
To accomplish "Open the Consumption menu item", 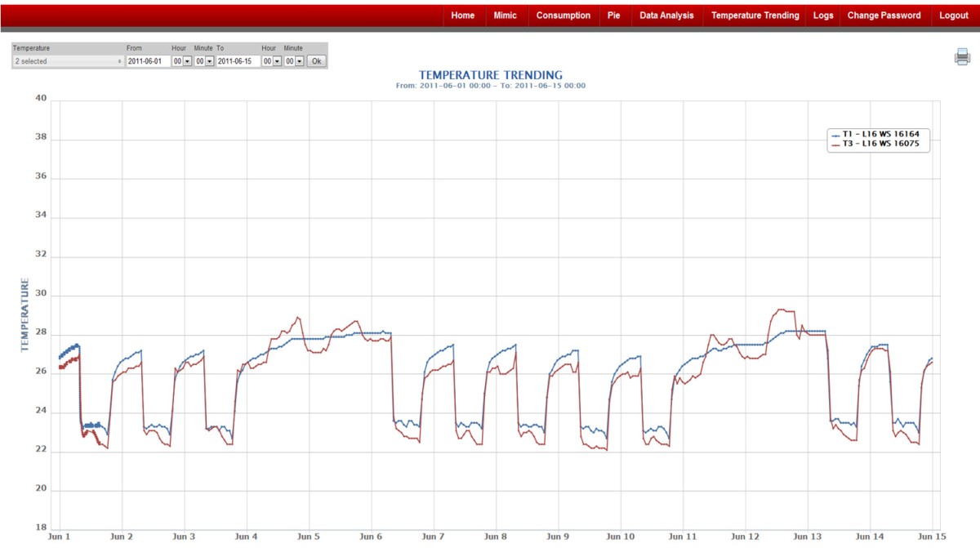I will (x=563, y=16).
